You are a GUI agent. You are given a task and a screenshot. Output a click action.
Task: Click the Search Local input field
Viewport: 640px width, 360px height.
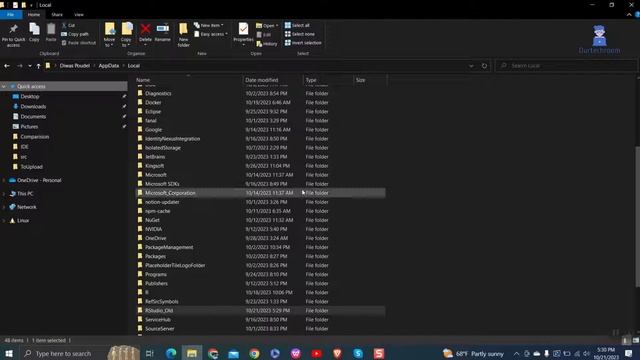(x=566, y=66)
